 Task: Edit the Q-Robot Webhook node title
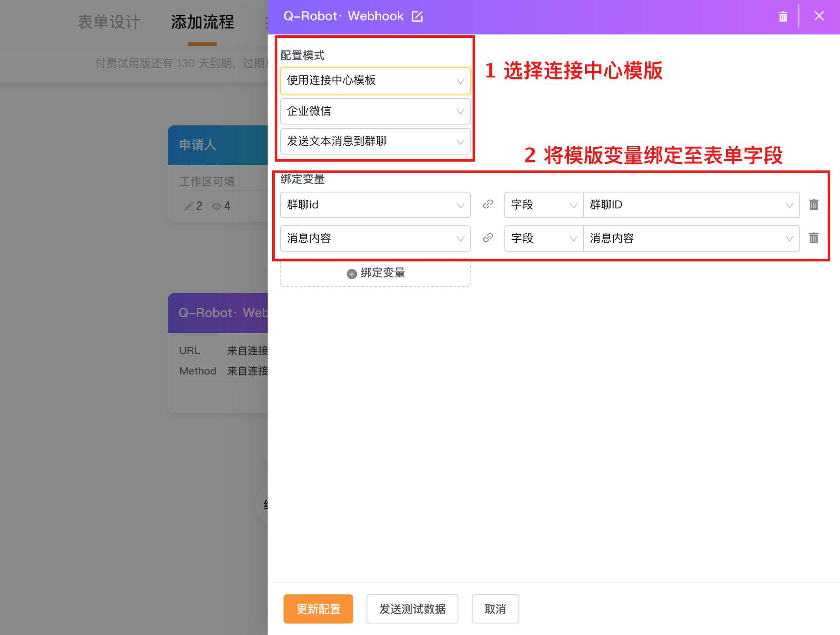coord(417,16)
